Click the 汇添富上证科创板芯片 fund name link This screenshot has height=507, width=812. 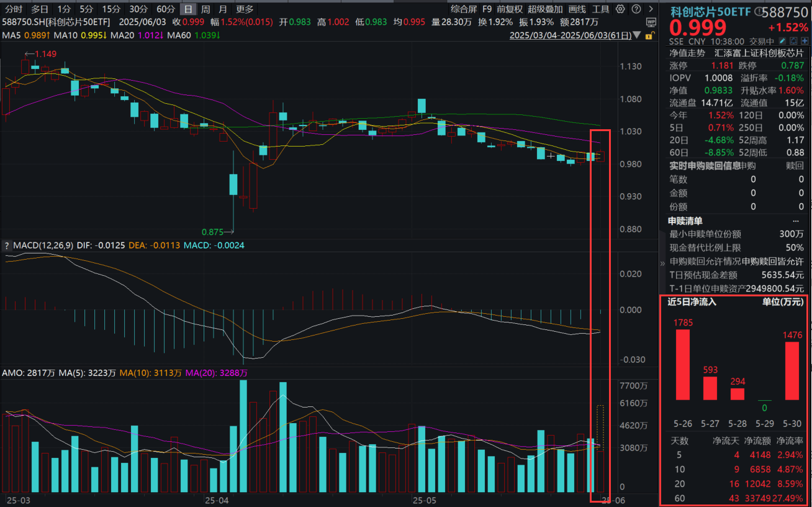759,53
